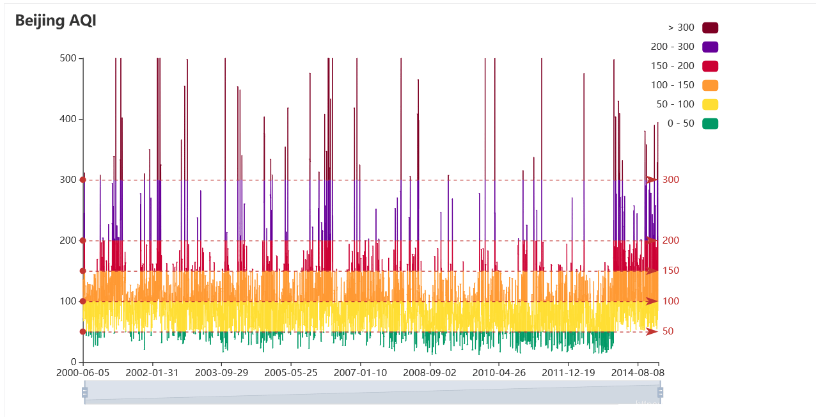Click the '> 300' legend label
The image size is (816, 417).
(x=681, y=28)
